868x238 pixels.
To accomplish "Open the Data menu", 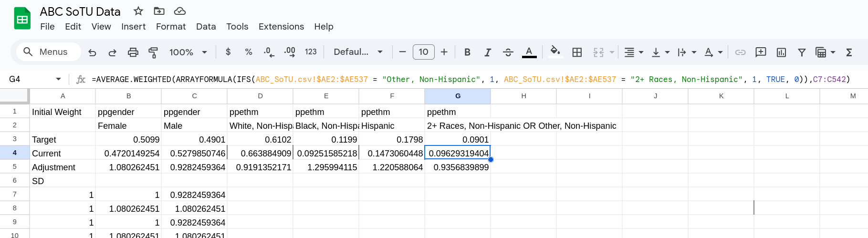I will point(206,27).
